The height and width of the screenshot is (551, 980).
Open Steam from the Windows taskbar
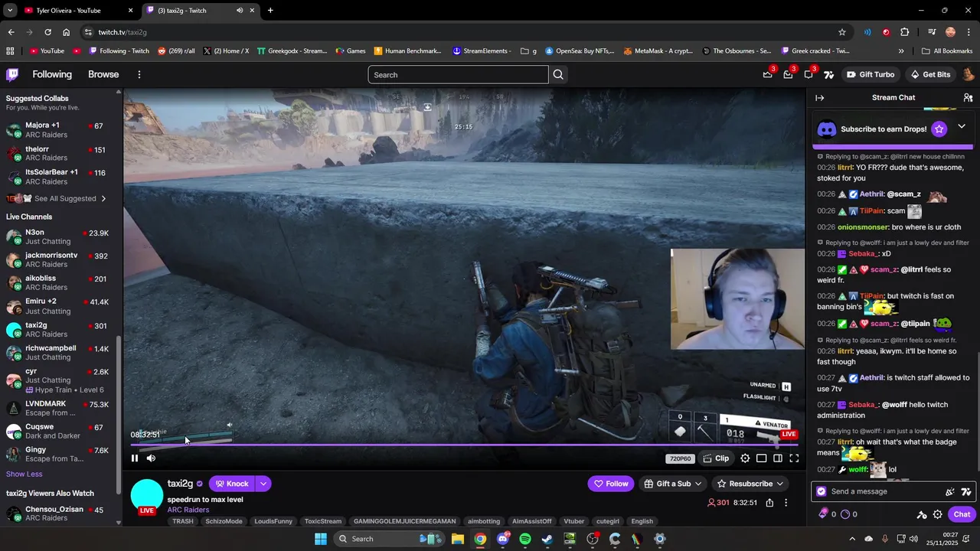tap(547, 539)
